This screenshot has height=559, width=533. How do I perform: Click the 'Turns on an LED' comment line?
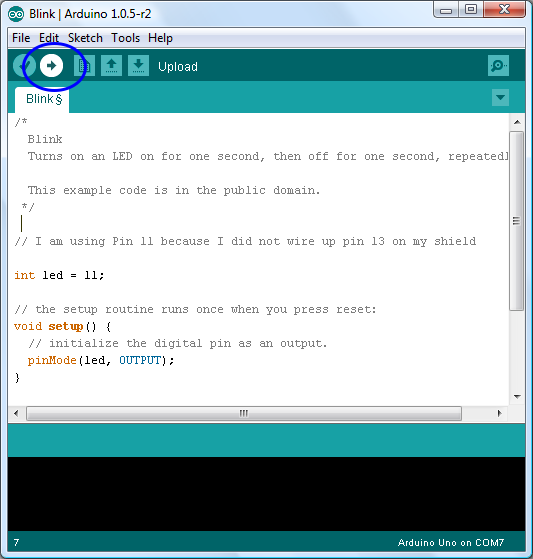click(267, 157)
